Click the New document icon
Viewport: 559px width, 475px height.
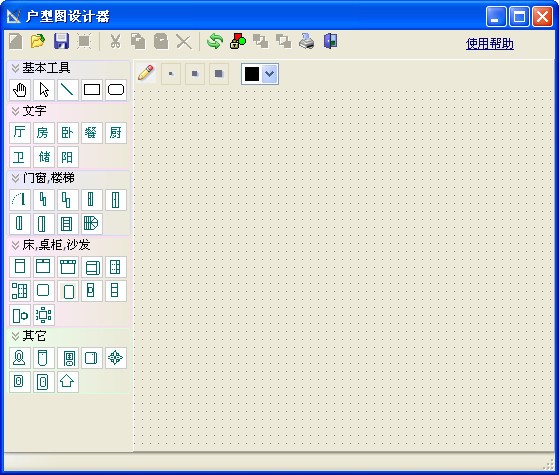(x=15, y=41)
